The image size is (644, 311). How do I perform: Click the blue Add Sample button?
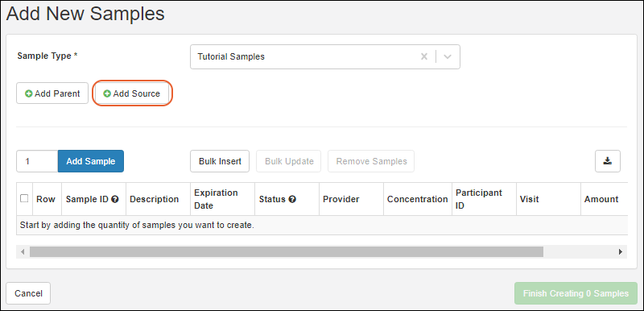(x=91, y=161)
